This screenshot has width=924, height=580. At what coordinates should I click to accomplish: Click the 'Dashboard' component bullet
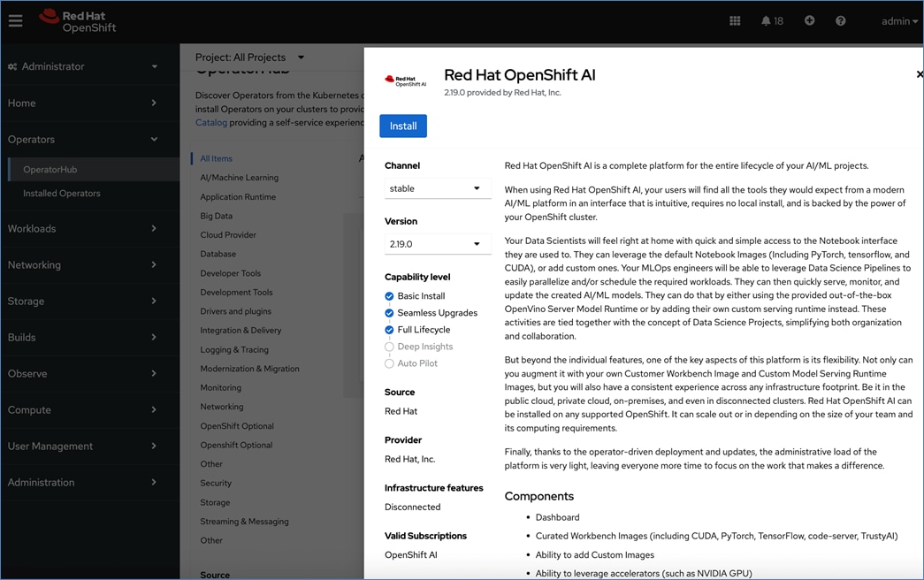557,517
